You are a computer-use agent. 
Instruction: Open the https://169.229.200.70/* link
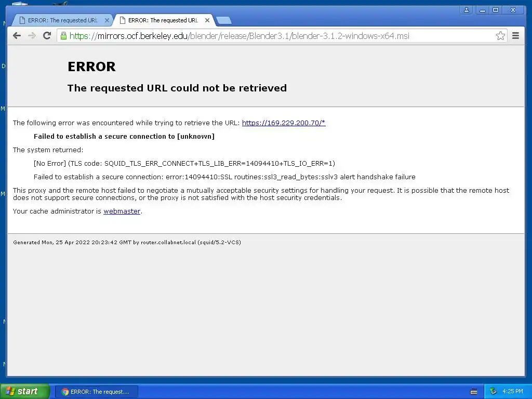[284, 123]
